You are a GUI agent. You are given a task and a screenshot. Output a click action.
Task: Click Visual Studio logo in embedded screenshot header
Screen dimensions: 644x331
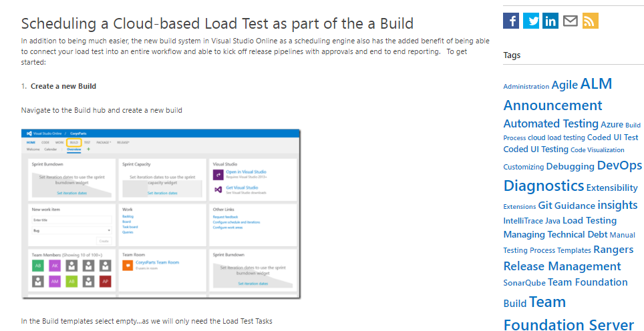click(x=29, y=133)
